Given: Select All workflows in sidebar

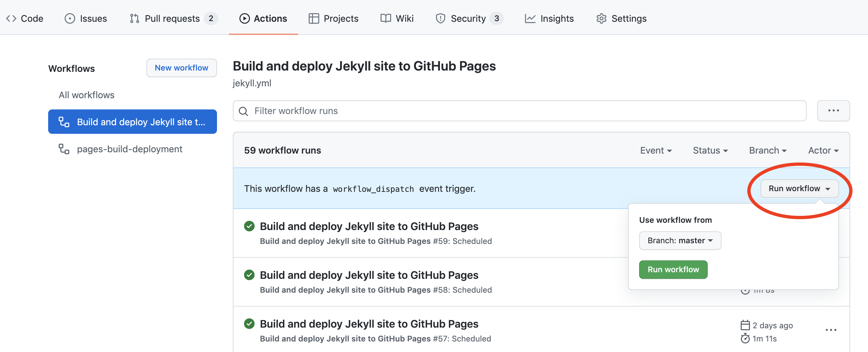Looking at the screenshot, I should [x=87, y=95].
